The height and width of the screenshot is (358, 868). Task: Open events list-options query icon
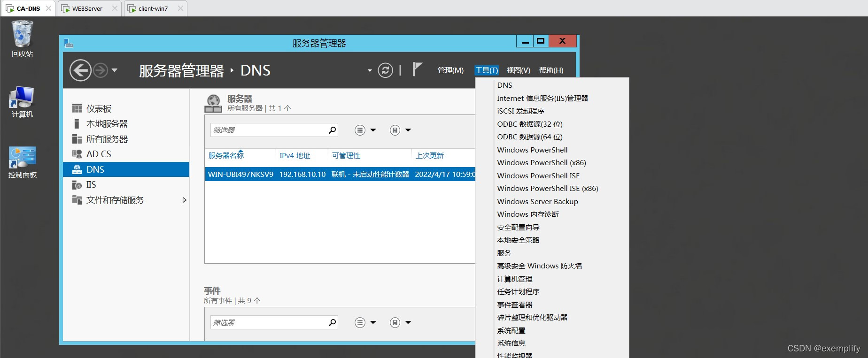pos(360,322)
